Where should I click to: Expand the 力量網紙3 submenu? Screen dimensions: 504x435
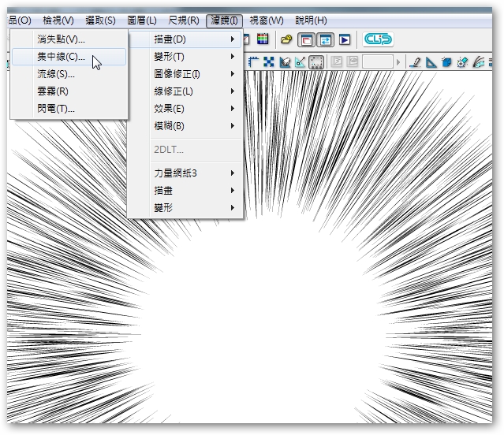coord(185,173)
